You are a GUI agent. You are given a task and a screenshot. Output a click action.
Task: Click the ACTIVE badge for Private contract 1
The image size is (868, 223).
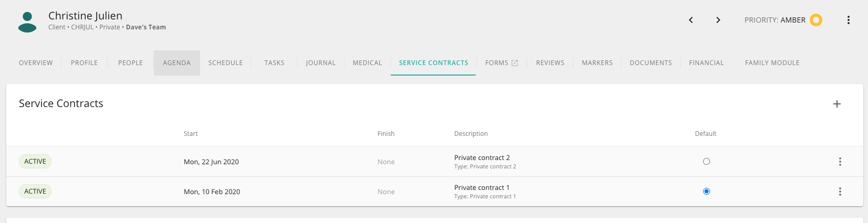(x=35, y=192)
